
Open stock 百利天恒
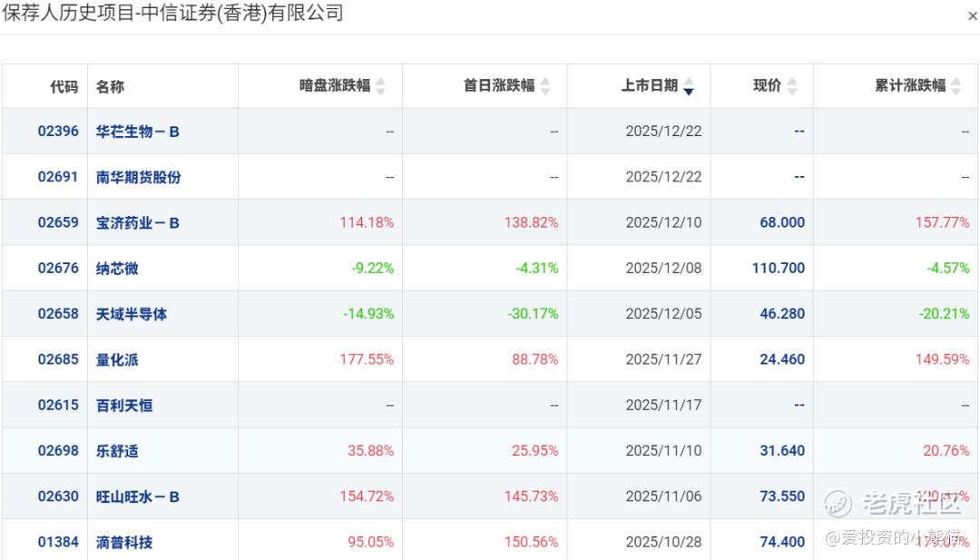(123, 405)
